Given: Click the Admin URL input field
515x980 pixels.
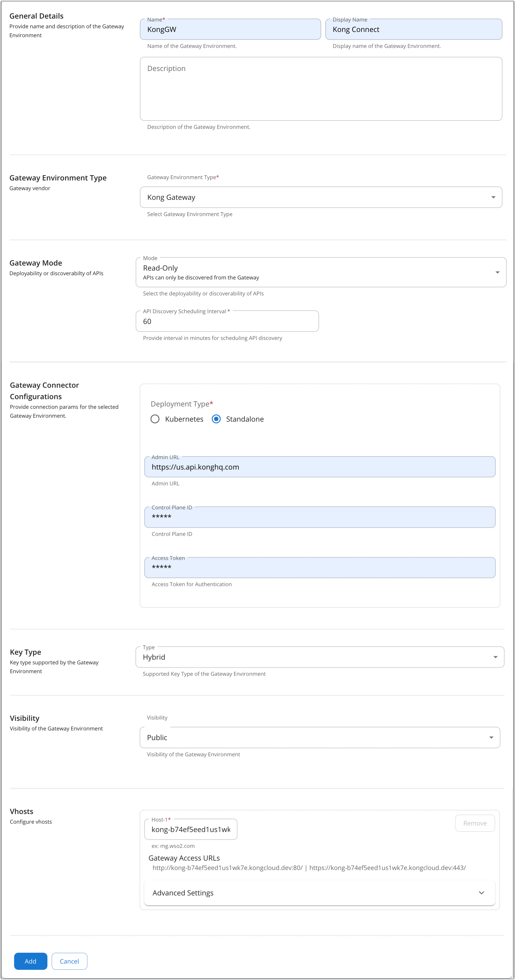Looking at the screenshot, I should [x=320, y=467].
